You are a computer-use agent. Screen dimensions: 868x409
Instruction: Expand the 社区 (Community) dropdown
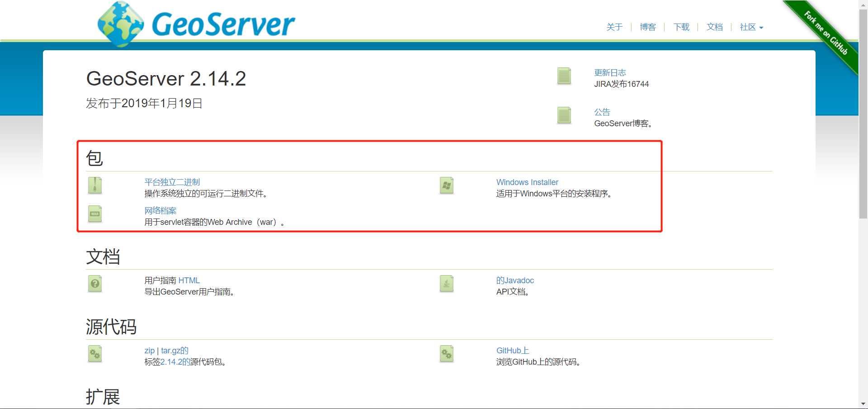(x=751, y=27)
